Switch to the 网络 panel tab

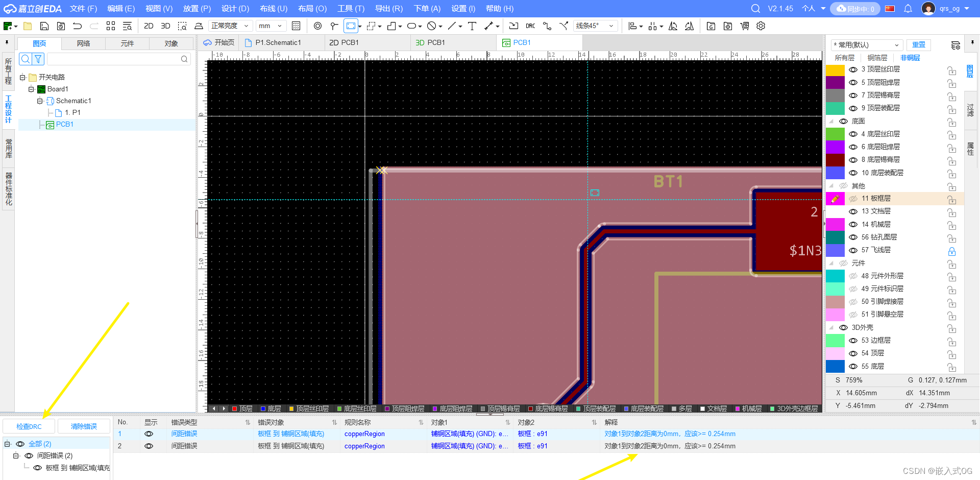(83, 44)
